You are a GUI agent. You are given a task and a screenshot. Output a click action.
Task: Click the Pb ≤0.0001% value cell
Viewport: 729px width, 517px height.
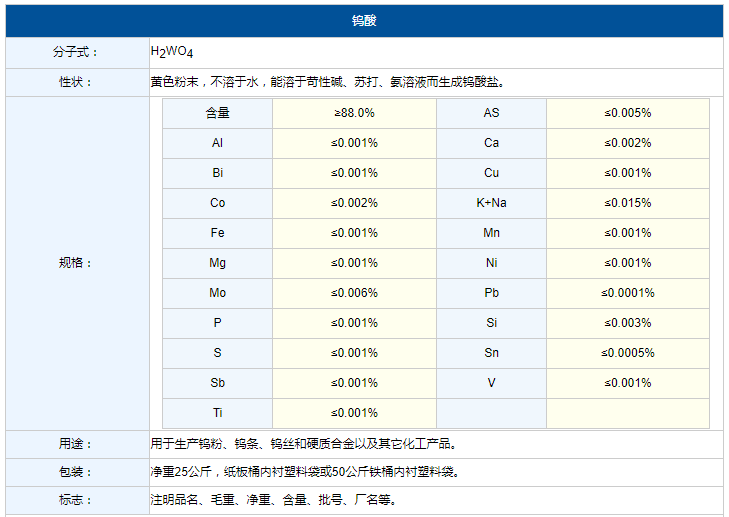tap(627, 293)
